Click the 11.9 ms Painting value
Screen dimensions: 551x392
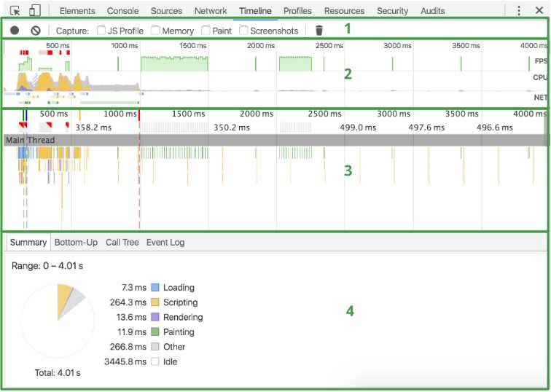coord(132,332)
